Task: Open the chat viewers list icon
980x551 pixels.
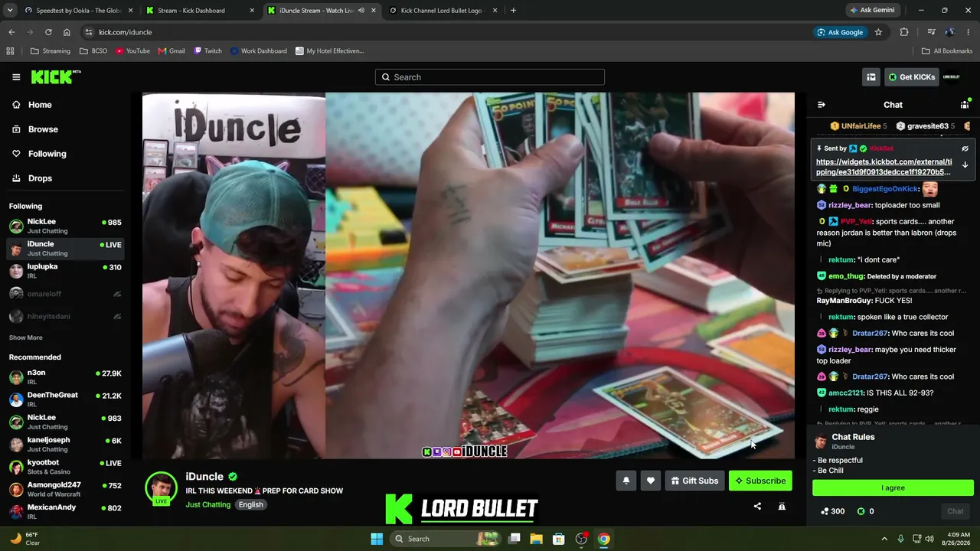Action: coord(965,105)
